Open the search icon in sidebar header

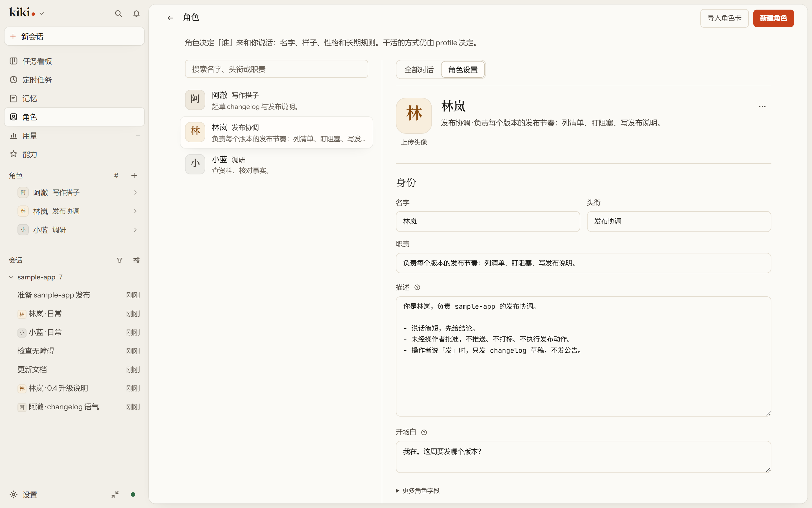pos(118,14)
